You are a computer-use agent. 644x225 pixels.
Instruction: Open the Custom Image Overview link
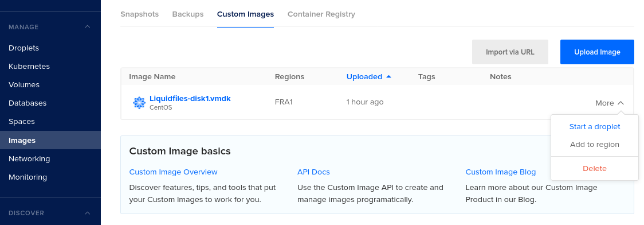pyautogui.click(x=174, y=172)
